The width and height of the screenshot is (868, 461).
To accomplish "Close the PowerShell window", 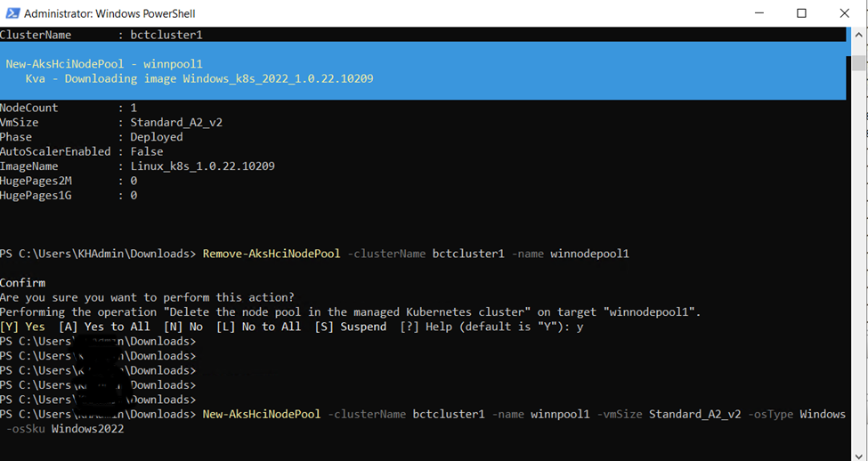I will click(x=844, y=13).
